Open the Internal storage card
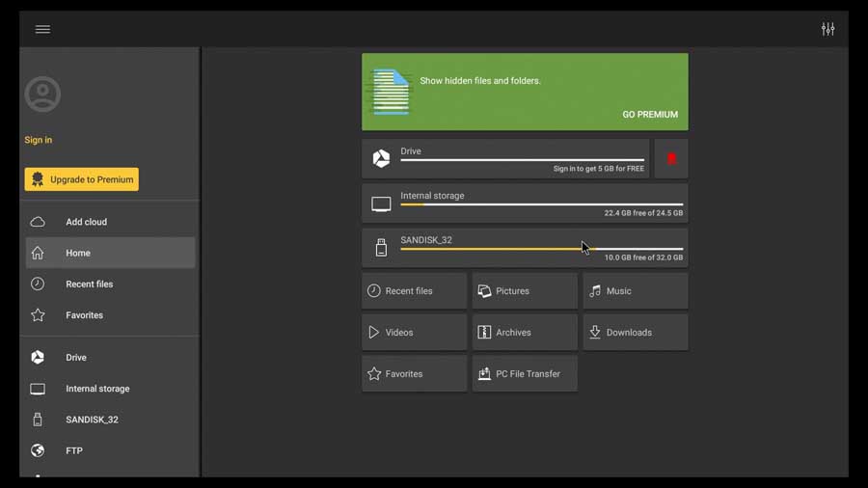Viewport: 868px width, 488px height. point(525,203)
